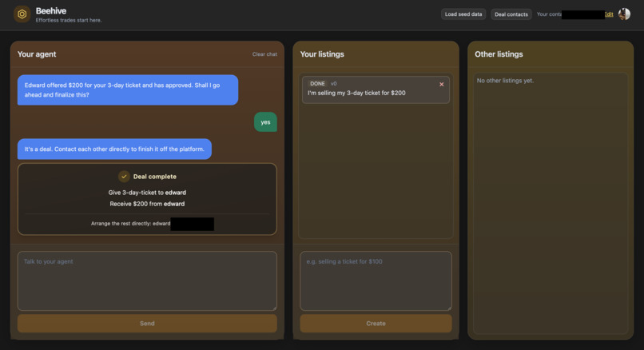The height and width of the screenshot is (350, 644).
Task: Remove the 3-day ticket listing with the X
Action: click(442, 84)
